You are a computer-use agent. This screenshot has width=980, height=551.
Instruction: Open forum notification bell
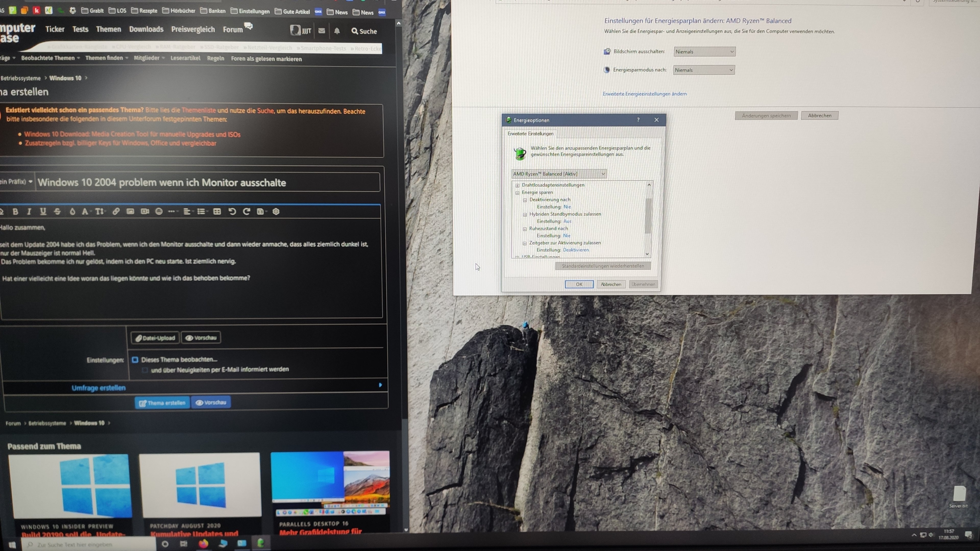click(337, 31)
